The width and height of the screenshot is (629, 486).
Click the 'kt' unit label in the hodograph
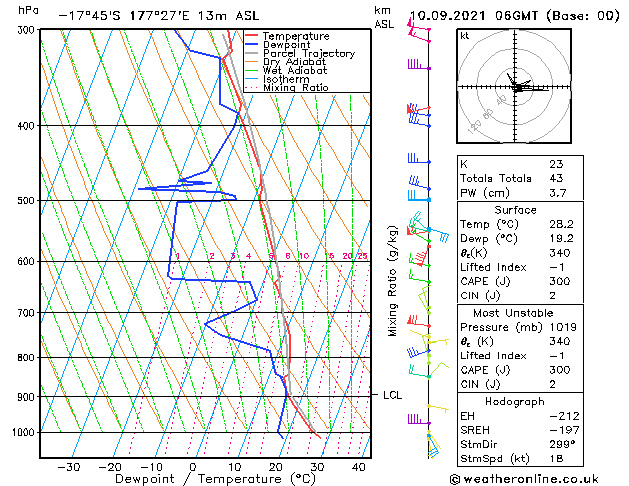(465, 36)
